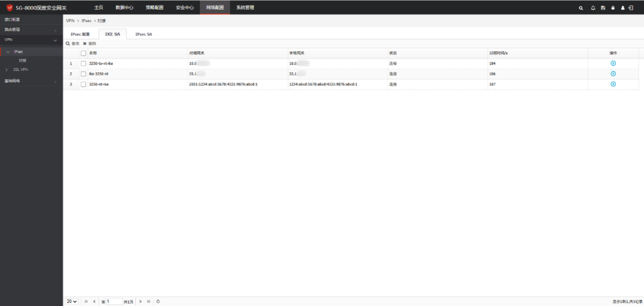Check the ike-3250-nt row checkbox
The width and height of the screenshot is (644, 306).
point(83,74)
